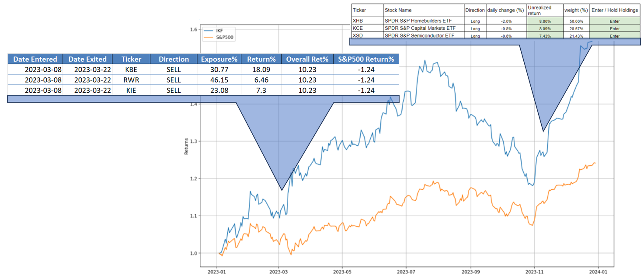
Task: Click the S&P500 legend entry
Action: (219, 38)
